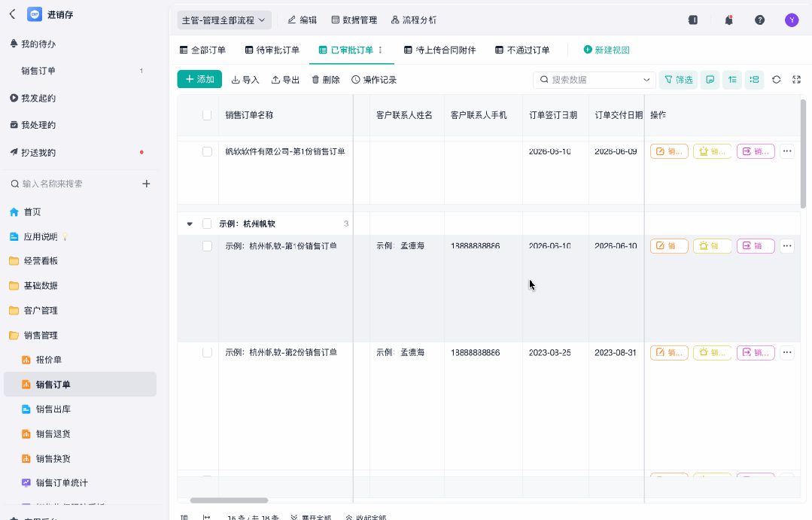Click the green 添加 button
Screen dimensions: 812x520
(x=199, y=79)
